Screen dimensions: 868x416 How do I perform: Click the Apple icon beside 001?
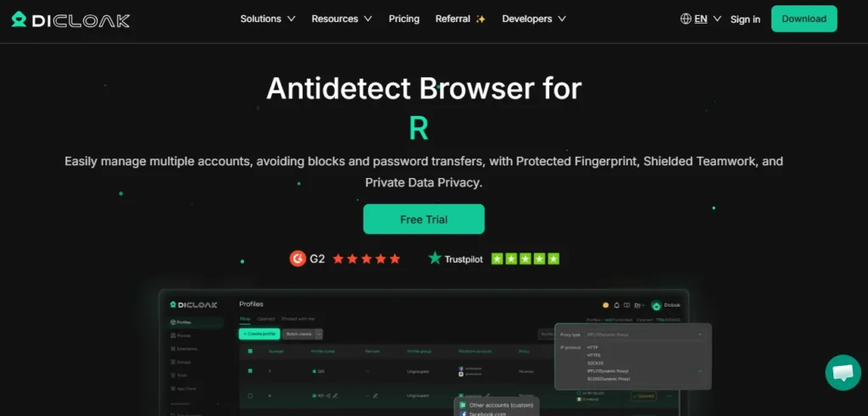pos(314,371)
